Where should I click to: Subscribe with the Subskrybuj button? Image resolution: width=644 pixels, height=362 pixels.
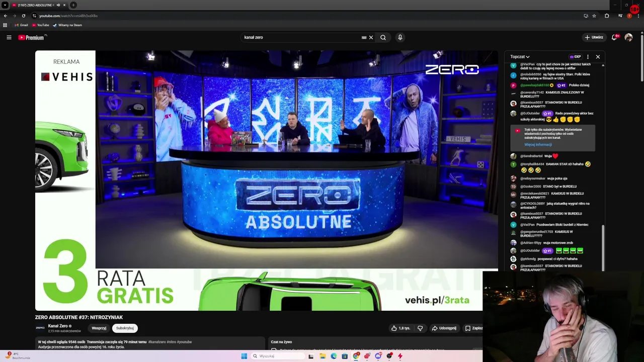pos(125,328)
